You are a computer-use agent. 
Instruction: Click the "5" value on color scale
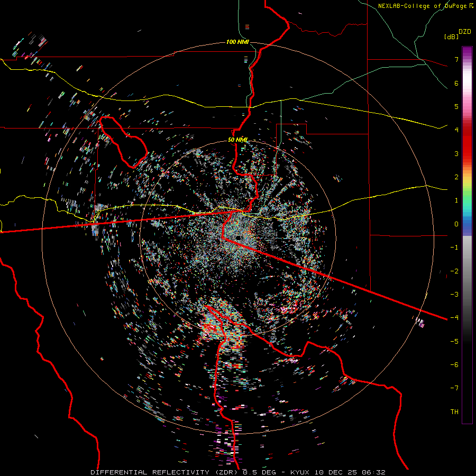(456, 106)
